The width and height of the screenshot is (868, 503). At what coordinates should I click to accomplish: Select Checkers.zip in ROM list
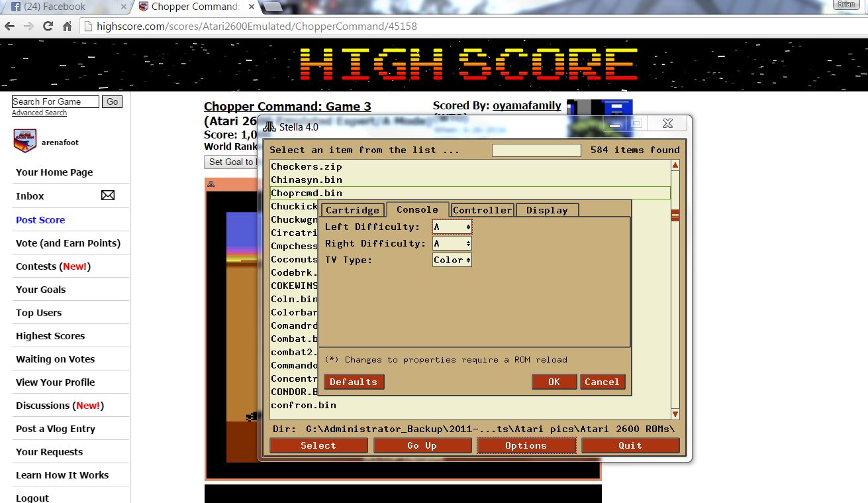pos(470,166)
